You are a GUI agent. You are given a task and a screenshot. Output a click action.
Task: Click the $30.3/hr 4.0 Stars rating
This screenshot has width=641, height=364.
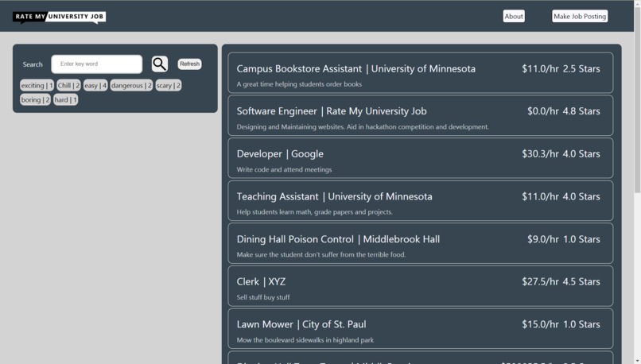tap(561, 153)
